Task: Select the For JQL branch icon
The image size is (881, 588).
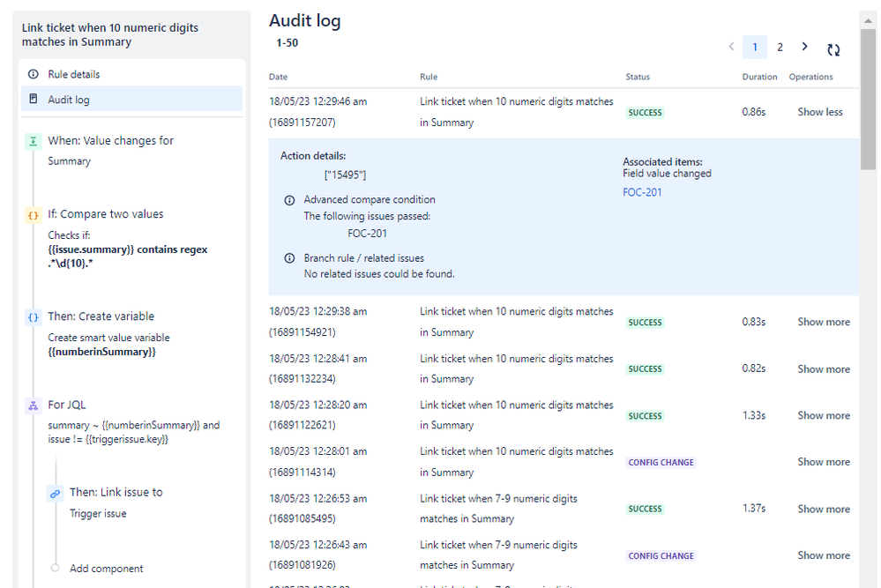Action: (x=34, y=406)
